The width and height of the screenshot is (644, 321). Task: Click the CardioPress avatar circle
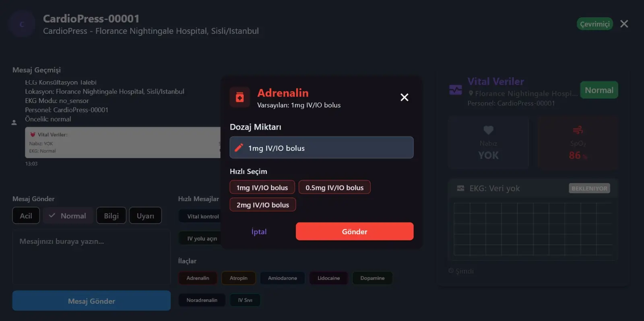click(22, 25)
